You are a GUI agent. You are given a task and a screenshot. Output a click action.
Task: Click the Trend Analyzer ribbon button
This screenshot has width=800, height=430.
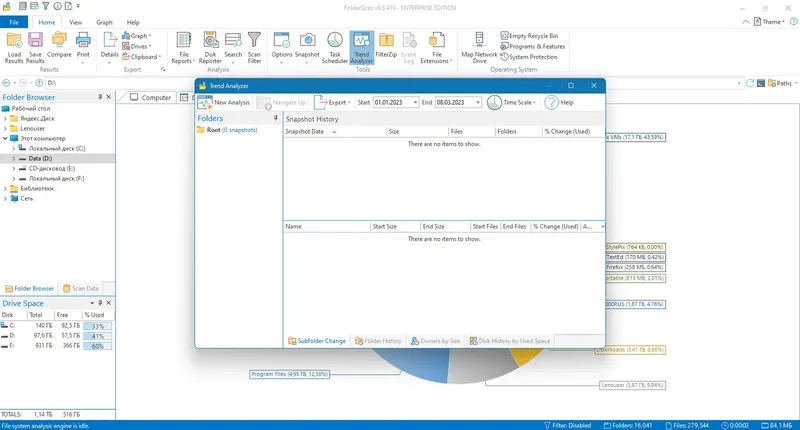[x=362, y=47]
